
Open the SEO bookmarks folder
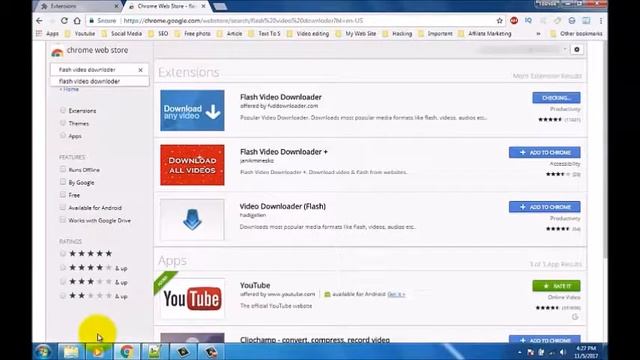tap(158, 33)
